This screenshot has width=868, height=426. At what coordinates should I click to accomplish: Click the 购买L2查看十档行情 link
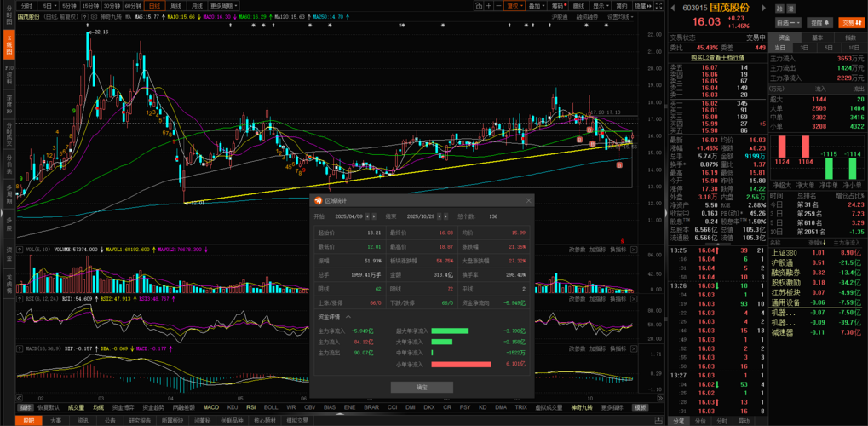click(x=717, y=58)
